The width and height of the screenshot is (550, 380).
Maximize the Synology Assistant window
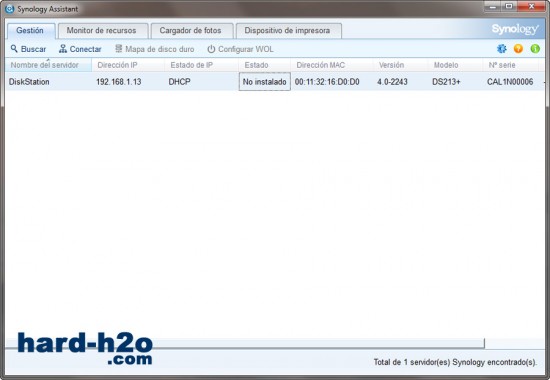[509, 7]
